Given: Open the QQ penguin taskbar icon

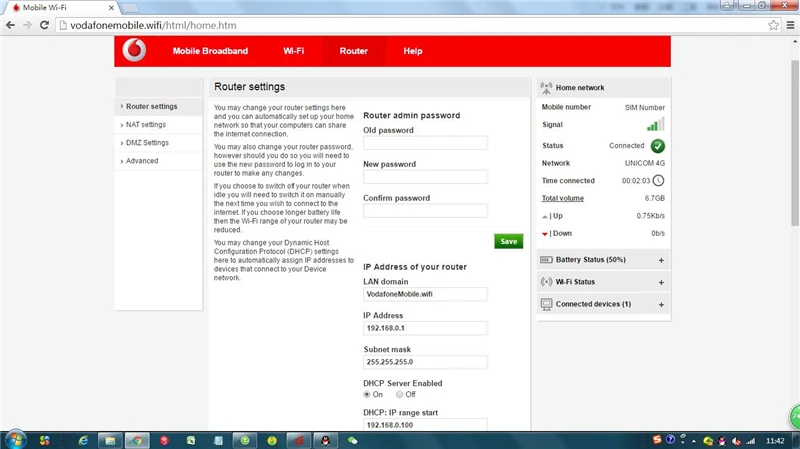Looking at the screenshot, I should [x=326, y=440].
